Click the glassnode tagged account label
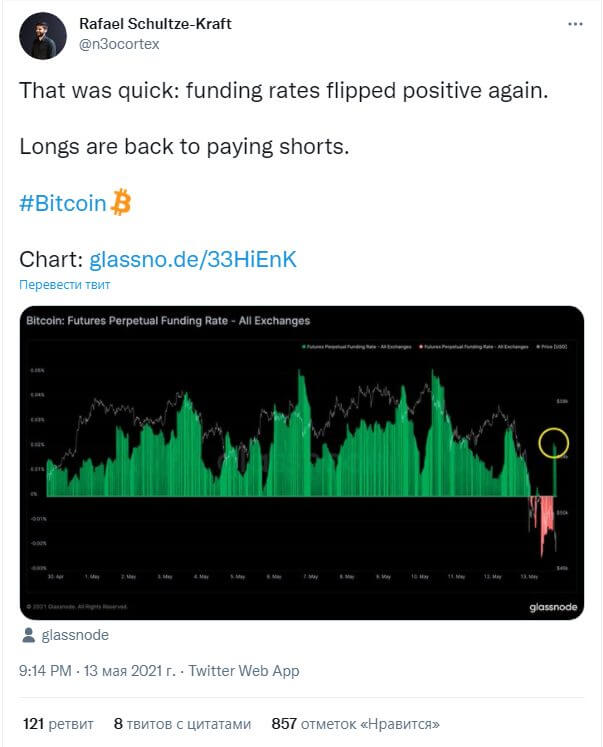The height and width of the screenshot is (747, 603). (x=75, y=635)
